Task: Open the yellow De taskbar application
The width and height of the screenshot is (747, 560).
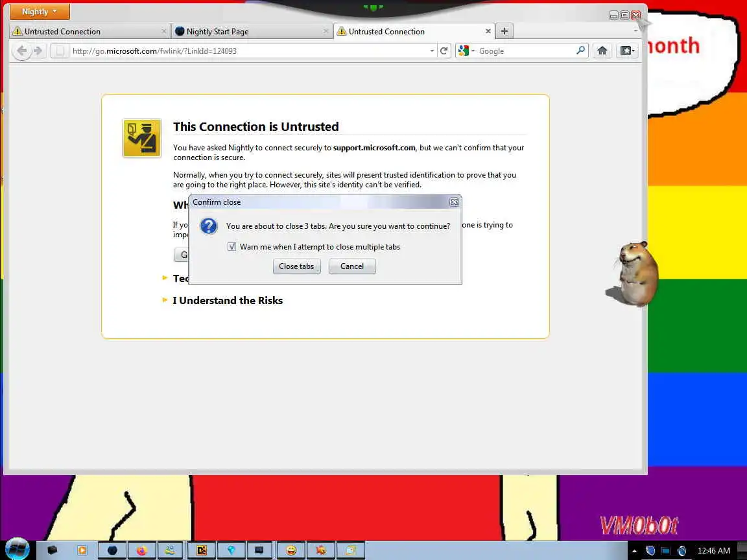Action: pos(202,550)
